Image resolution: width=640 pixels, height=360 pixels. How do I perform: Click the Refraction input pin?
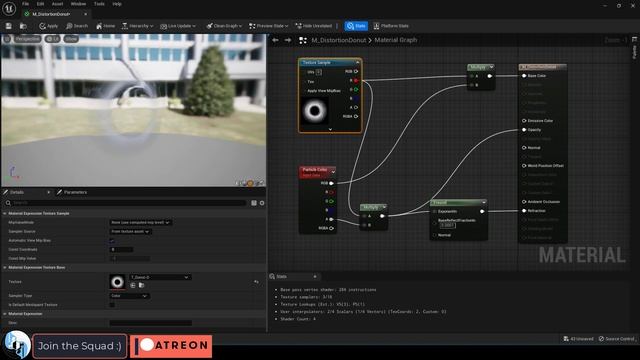point(524,211)
